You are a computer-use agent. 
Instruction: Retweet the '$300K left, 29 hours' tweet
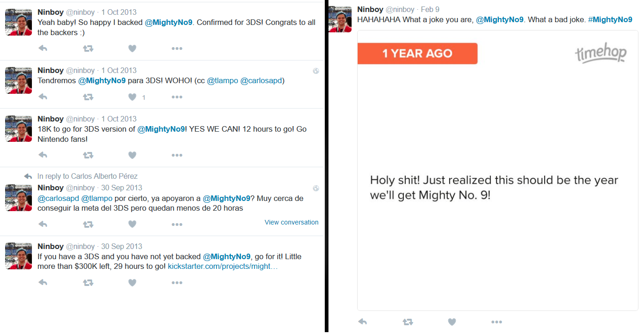(x=88, y=282)
